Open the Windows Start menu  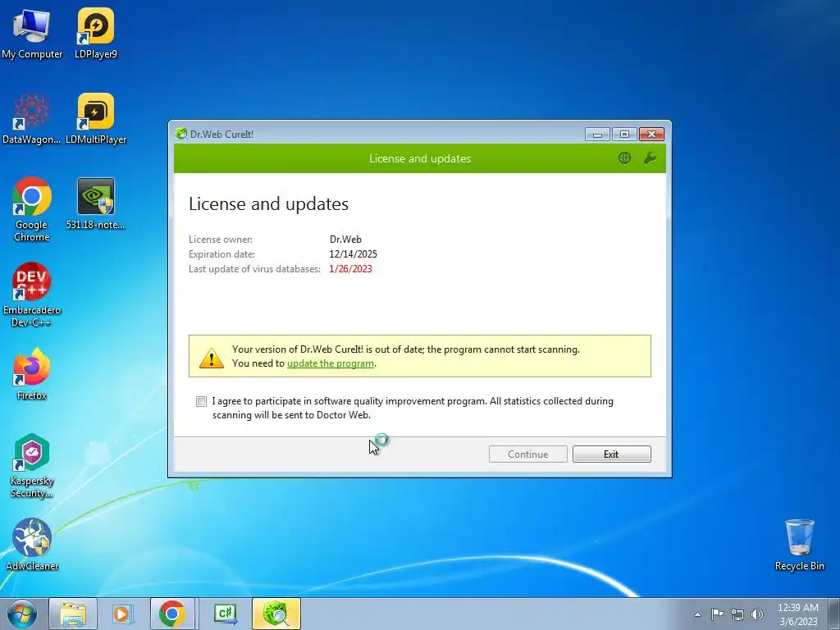(x=21, y=614)
